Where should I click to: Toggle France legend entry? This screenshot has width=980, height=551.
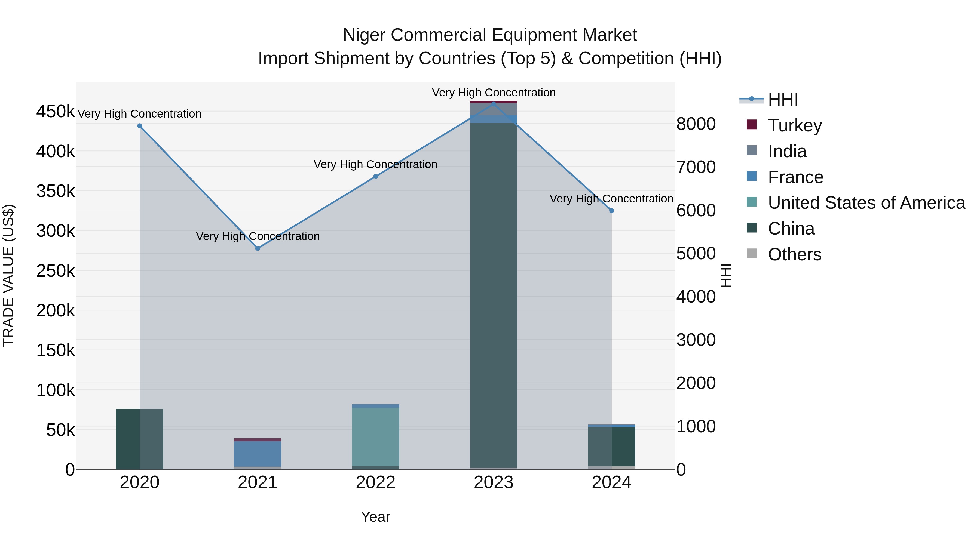pyautogui.click(x=785, y=177)
